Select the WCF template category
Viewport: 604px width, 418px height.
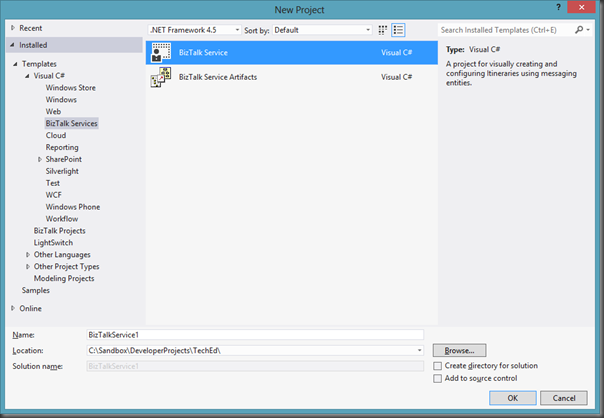54,195
